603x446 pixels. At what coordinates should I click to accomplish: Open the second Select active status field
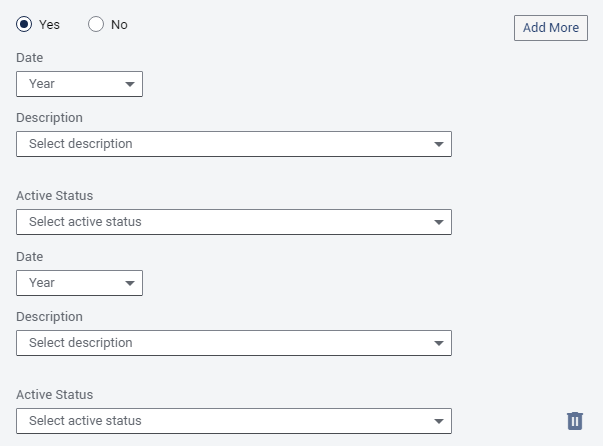[x=220, y=421]
